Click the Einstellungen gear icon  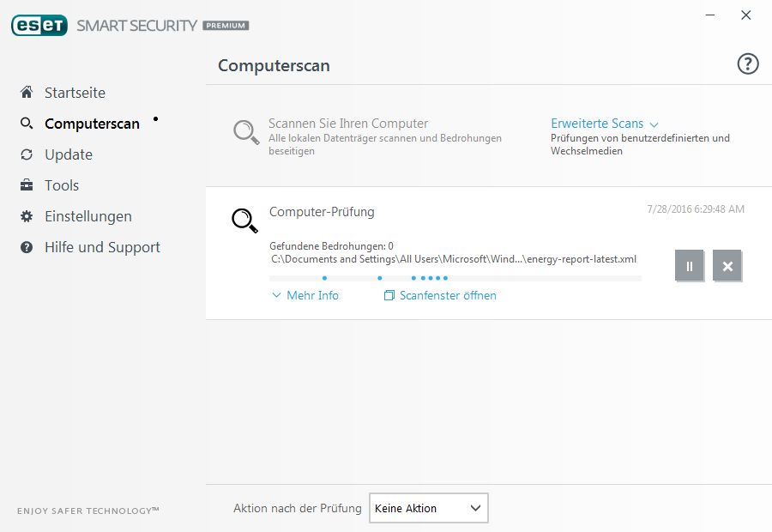click(27, 216)
